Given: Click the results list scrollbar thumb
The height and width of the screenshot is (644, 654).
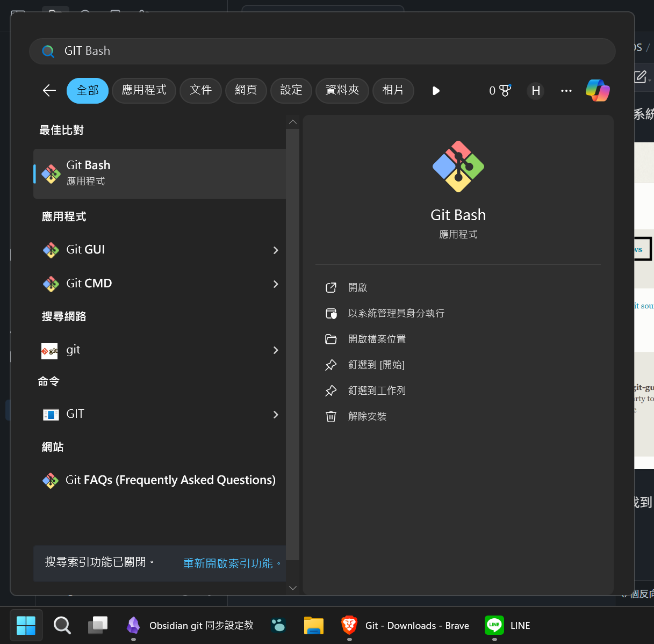Looking at the screenshot, I should 293,345.
